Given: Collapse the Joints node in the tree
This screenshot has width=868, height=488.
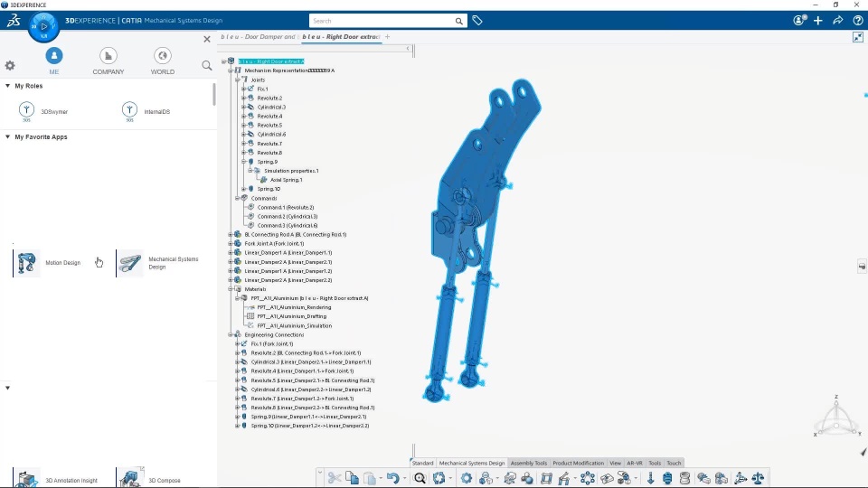Looking at the screenshot, I should pyautogui.click(x=237, y=80).
